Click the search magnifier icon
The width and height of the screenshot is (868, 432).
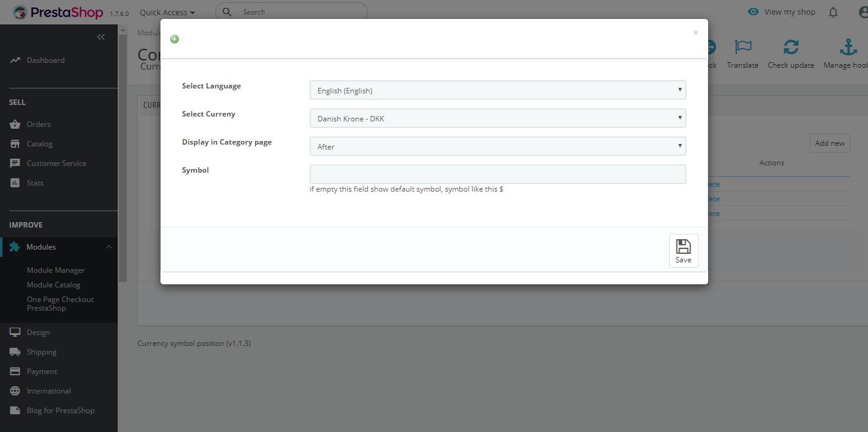[x=227, y=12]
